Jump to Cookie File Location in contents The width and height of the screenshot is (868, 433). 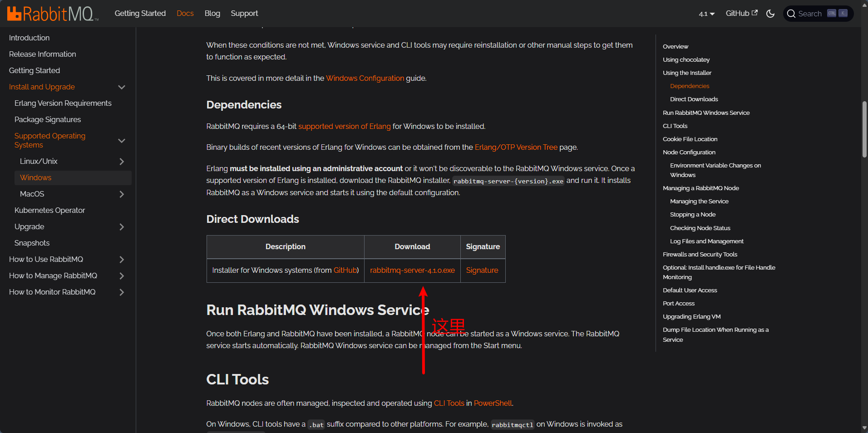[x=690, y=139]
